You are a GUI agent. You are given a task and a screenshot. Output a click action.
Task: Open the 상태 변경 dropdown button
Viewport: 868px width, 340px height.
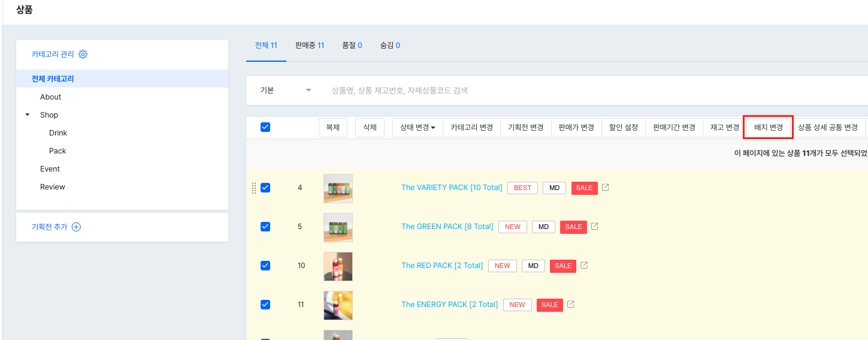[x=418, y=128]
